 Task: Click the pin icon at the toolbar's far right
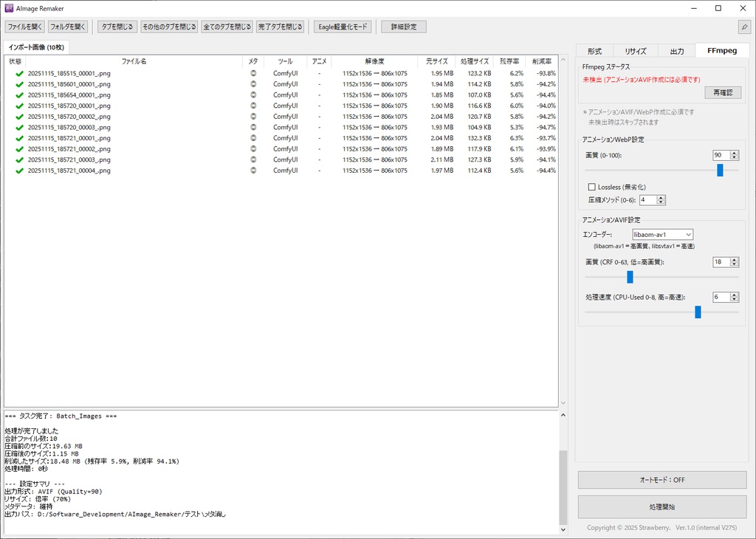[744, 26]
